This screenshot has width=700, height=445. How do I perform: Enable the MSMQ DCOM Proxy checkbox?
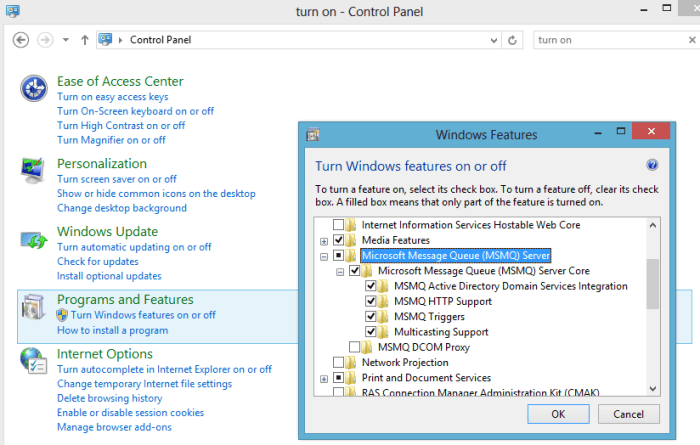point(355,347)
